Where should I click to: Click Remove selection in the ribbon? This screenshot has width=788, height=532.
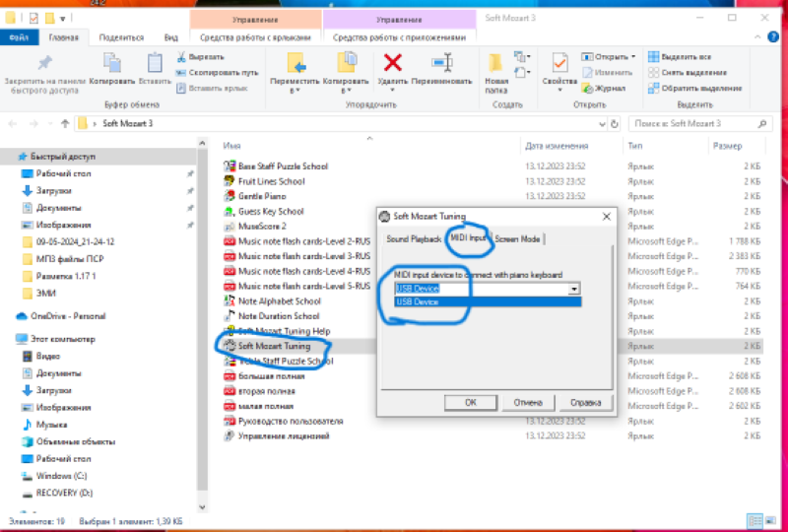(687, 72)
